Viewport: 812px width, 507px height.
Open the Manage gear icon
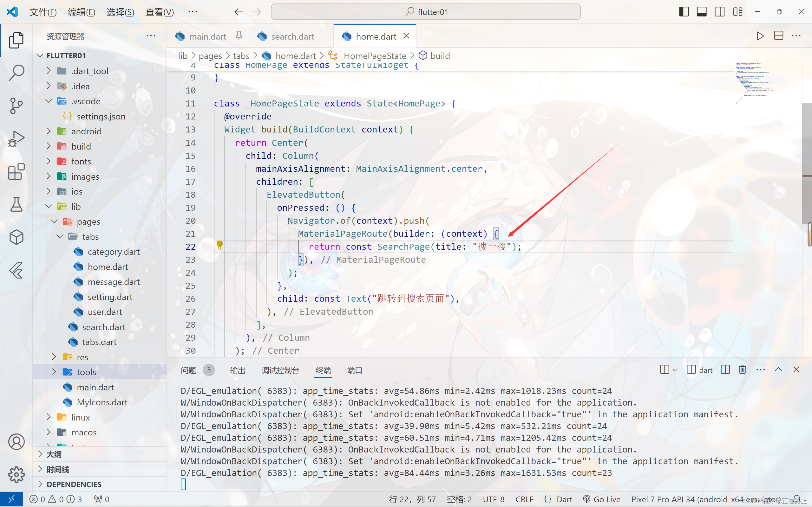[16, 474]
